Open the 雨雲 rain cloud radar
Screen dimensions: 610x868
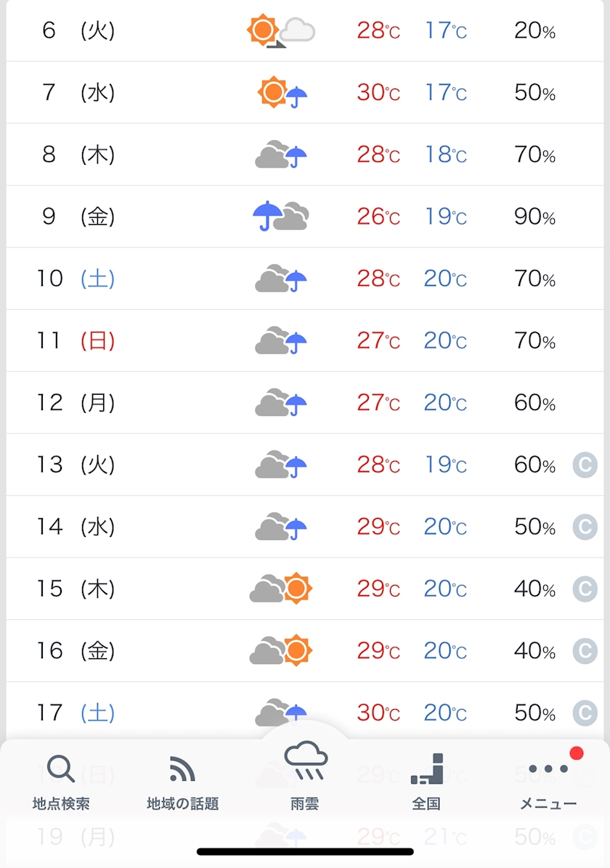[x=305, y=762]
